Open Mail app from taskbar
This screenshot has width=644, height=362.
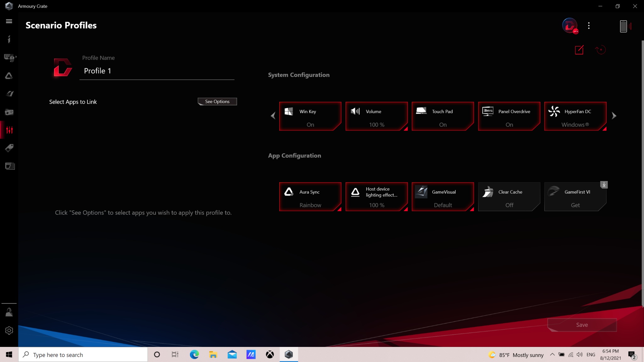click(x=232, y=355)
